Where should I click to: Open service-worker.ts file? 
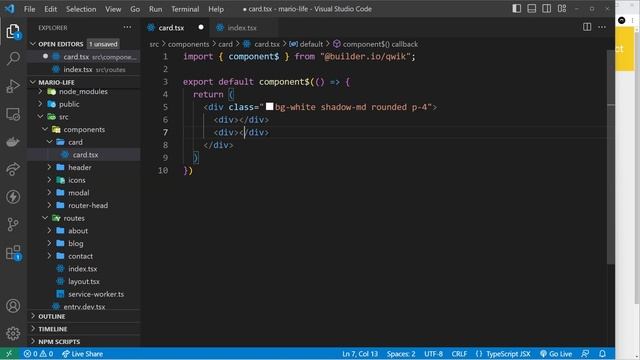[96, 294]
